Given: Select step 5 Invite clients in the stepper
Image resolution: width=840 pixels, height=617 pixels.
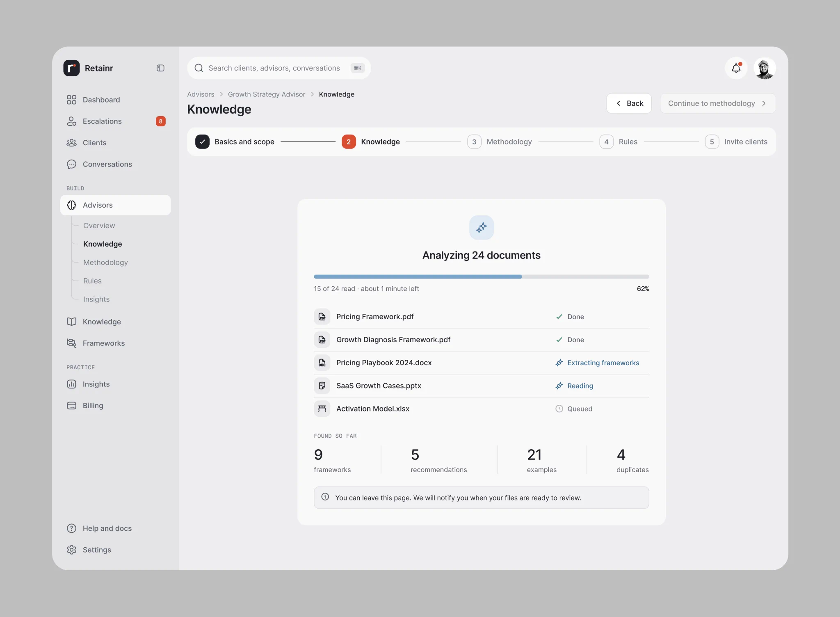Looking at the screenshot, I should pyautogui.click(x=736, y=142).
